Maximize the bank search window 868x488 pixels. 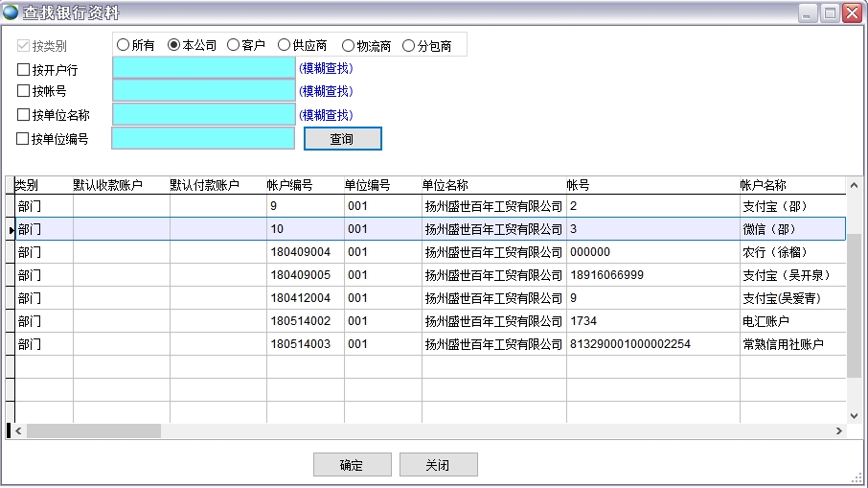(830, 12)
